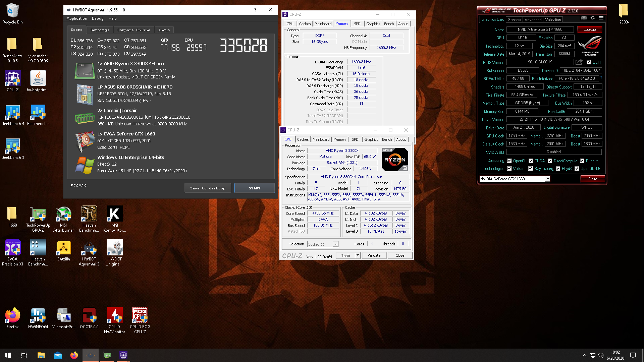
Task: Click Save to desktop in Aquamark3
Action: 208,188
